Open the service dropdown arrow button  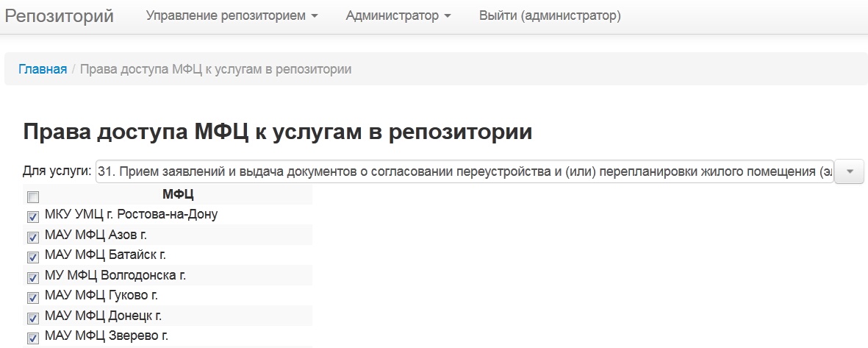click(850, 171)
